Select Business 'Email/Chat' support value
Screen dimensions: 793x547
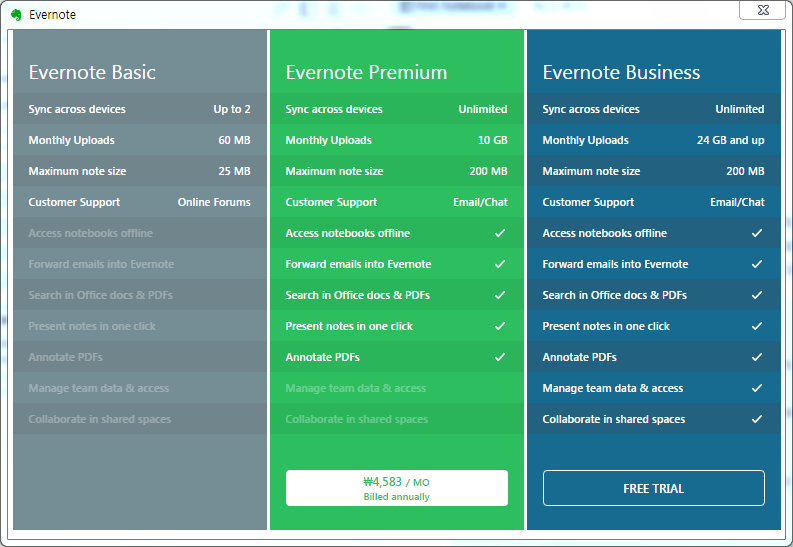737,202
